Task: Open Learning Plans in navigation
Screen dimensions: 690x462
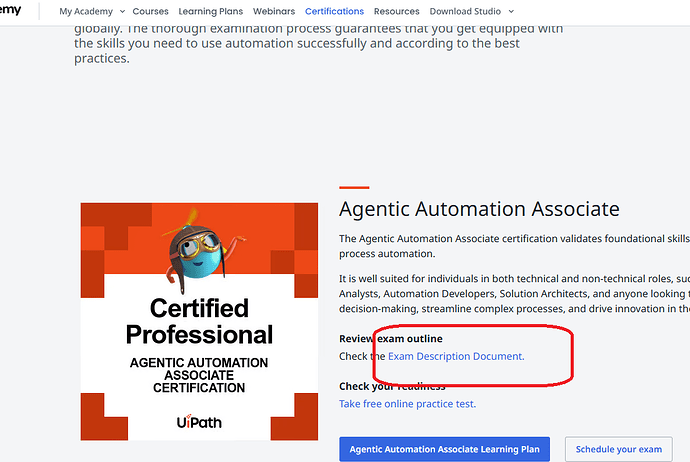Action: (210, 11)
